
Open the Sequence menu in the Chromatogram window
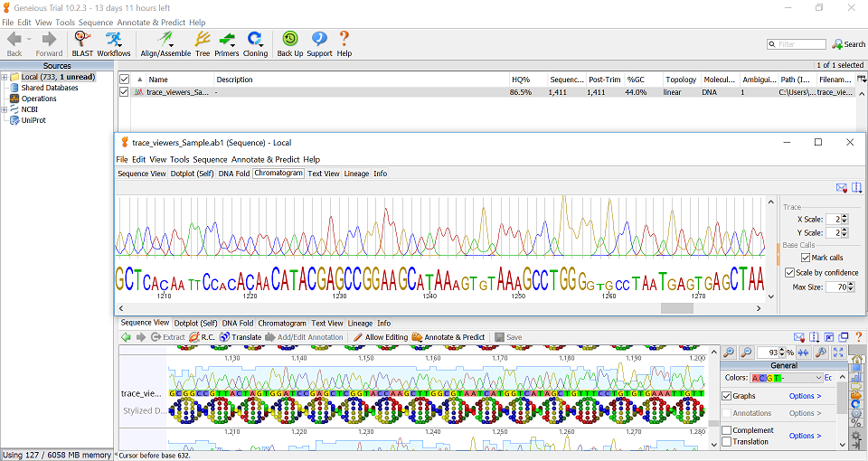[x=210, y=159]
